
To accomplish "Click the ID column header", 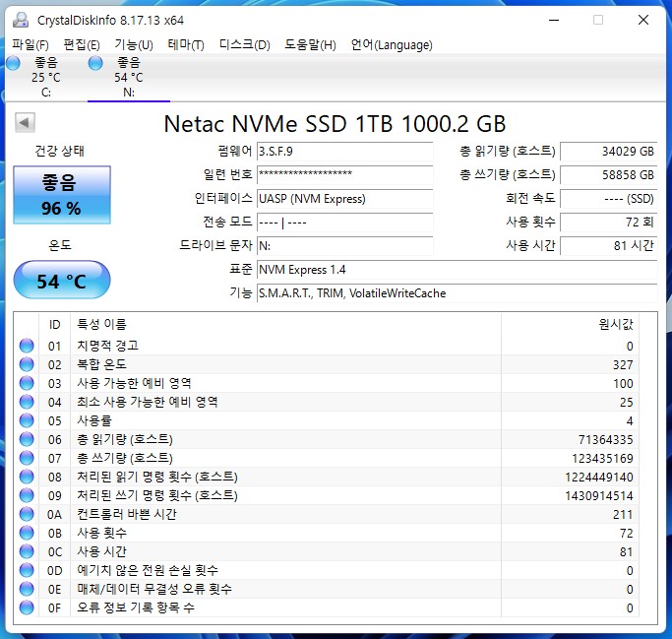I will (x=54, y=325).
